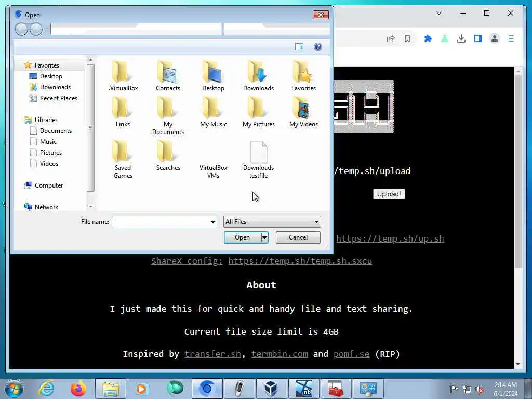The width and height of the screenshot is (532, 399).
Task: Open the My Pictures folder
Action: (x=258, y=112)
